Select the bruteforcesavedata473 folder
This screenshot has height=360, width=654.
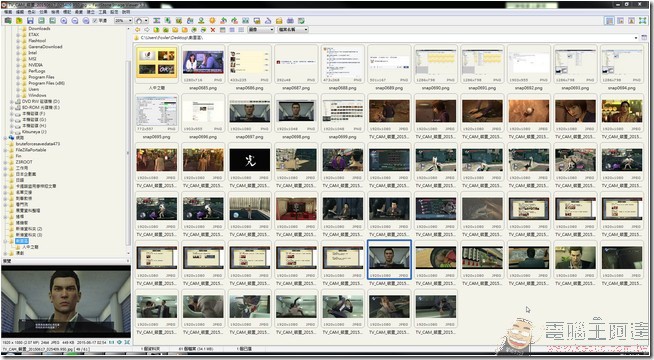pos(38,144)
